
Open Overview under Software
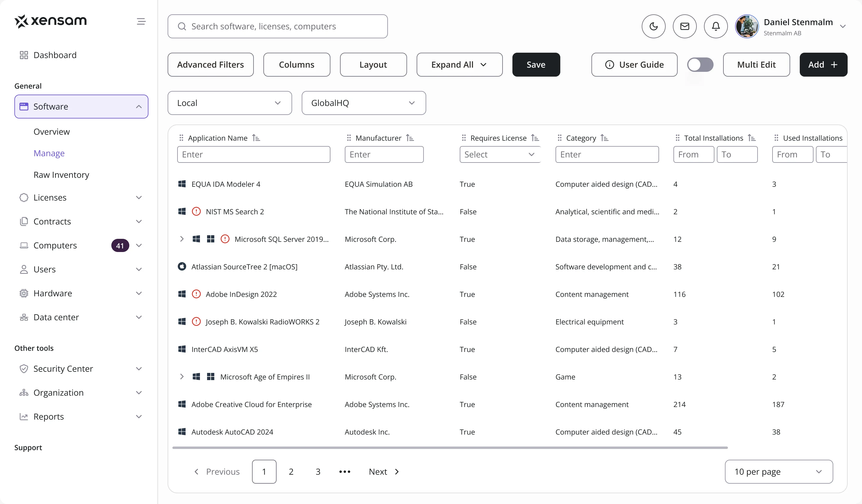coord(52,132)
